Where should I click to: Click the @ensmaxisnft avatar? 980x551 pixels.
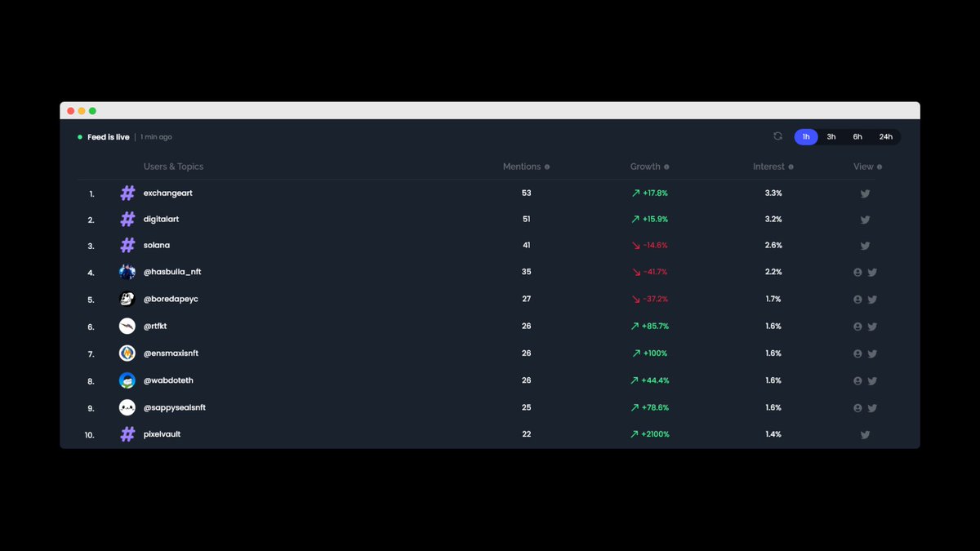click(127, 353)
